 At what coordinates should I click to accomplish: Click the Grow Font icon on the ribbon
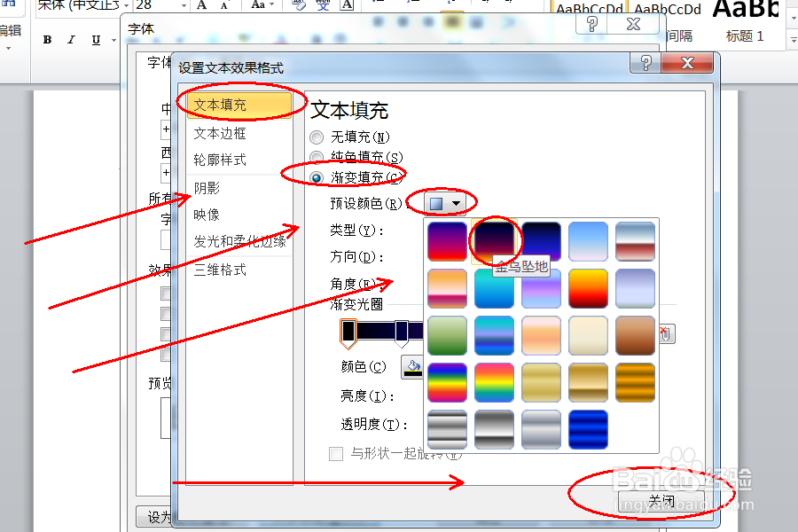coord(202,6)
